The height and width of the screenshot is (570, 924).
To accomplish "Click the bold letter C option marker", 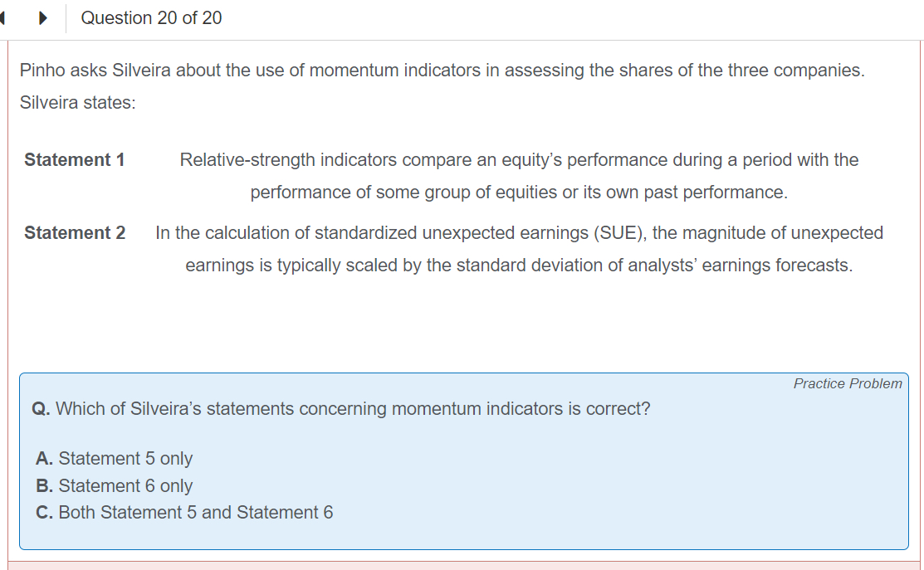I will (x=43, y=513).
